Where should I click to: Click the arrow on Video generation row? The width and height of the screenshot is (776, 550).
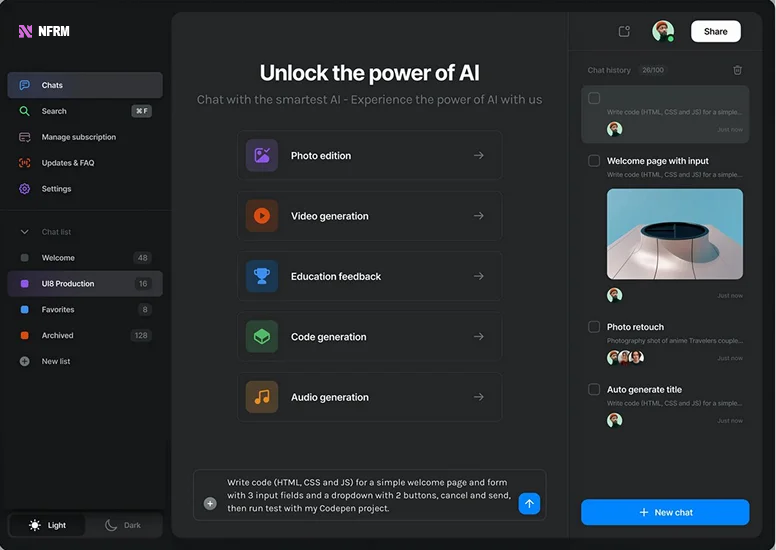479,216
